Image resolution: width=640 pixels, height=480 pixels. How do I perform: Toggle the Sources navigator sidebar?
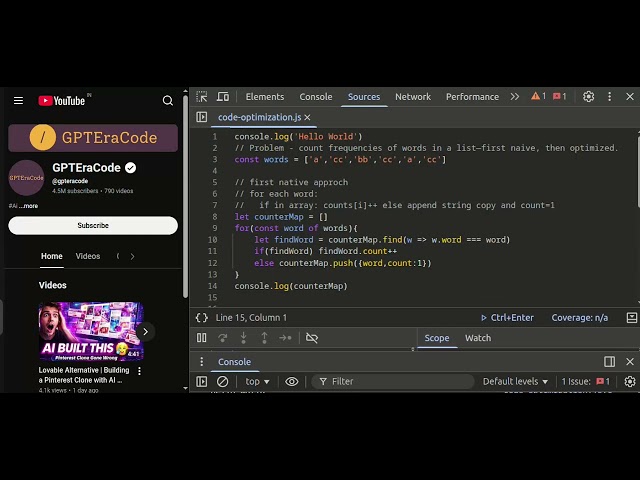[202, 117]
